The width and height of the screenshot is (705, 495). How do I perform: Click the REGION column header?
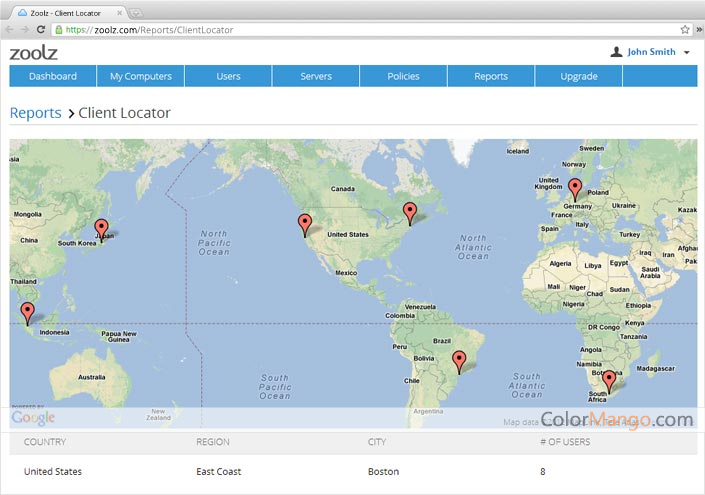coord(213,442)
